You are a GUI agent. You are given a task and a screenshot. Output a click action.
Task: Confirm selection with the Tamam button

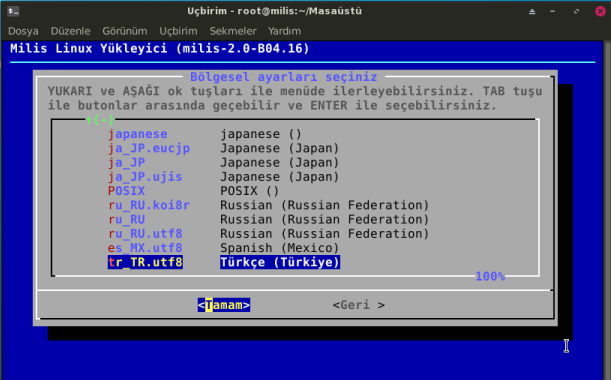(224, 305)
